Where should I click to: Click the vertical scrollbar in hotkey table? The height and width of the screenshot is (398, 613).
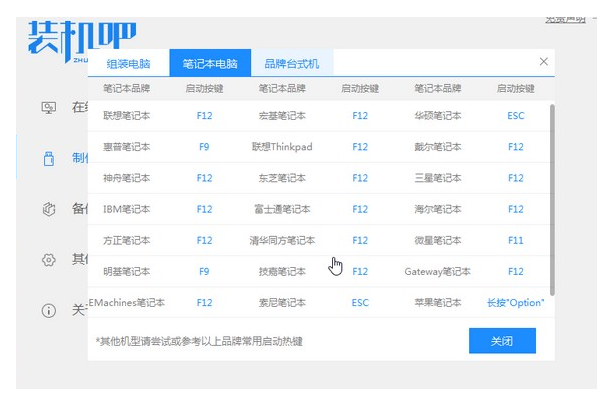tap(552, 199)
